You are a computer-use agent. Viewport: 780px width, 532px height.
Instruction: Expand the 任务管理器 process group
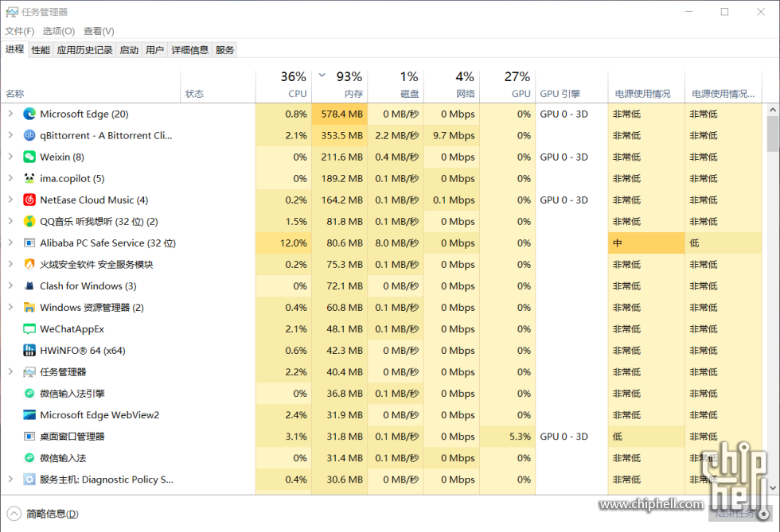pyautogui.click(x=10, y=371)
